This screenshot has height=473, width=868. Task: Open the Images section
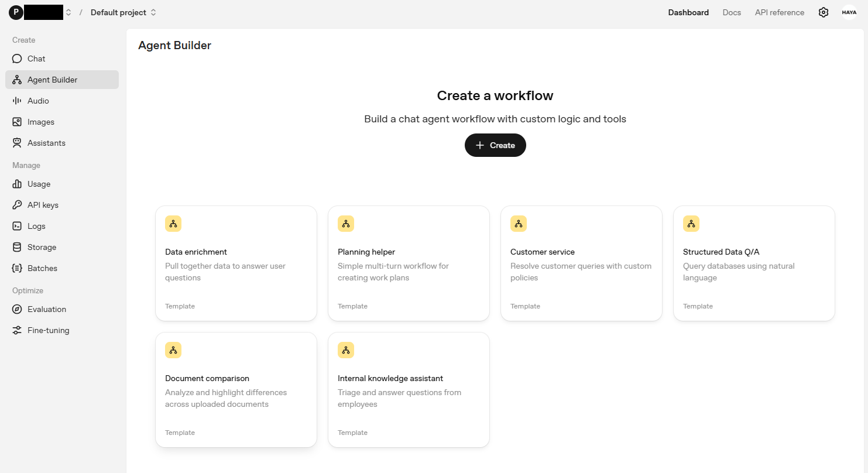click(x=40, y=122)
